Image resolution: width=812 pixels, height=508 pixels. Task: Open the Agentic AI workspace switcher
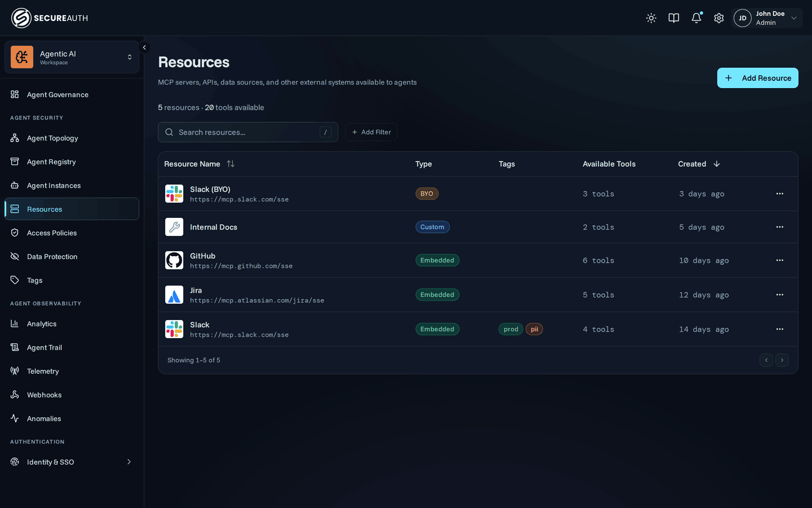tap(72, 57)
